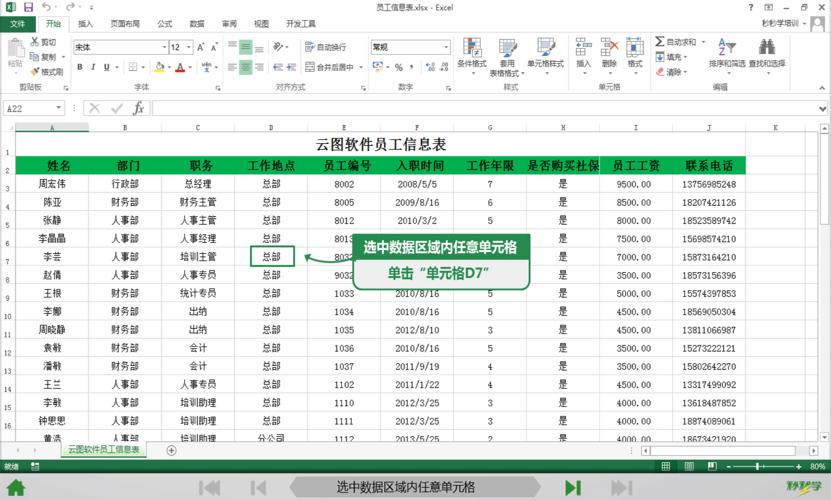Toggle bold formatting (B)
This screenshot has width=831, height=500.
79,67
